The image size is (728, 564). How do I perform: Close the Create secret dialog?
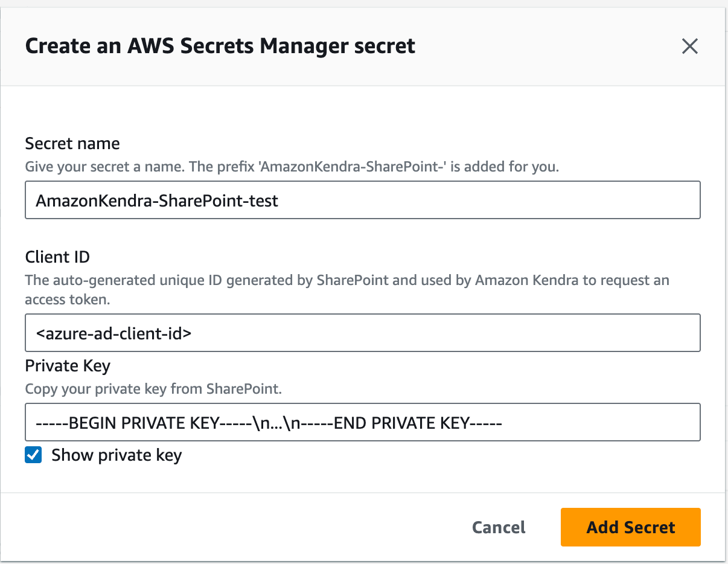click(689, 46)
